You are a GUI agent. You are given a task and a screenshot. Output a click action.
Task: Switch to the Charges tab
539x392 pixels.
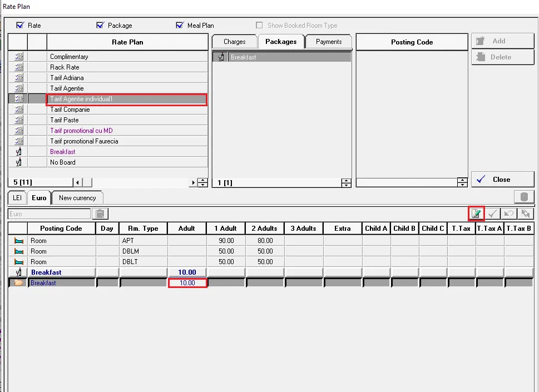click(234, 42)
